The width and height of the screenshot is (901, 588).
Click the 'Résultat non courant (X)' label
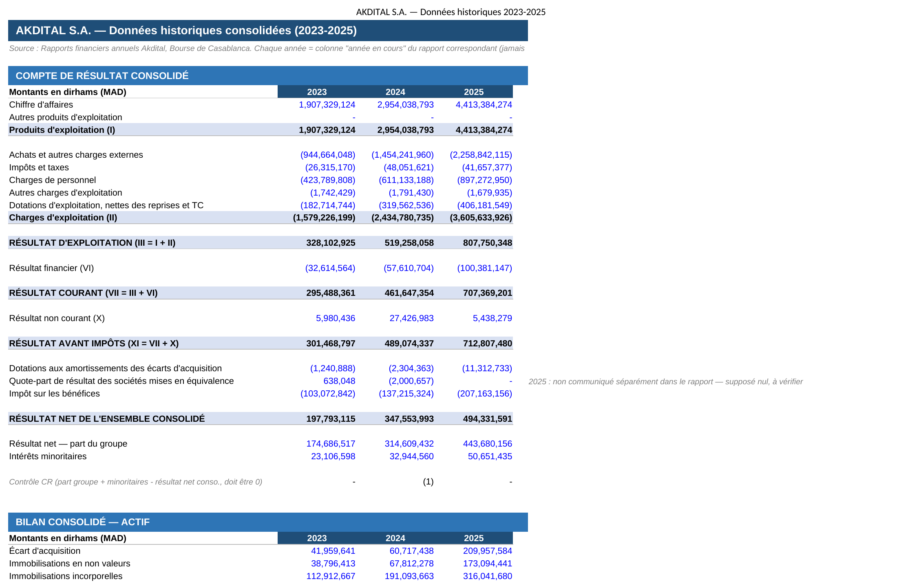tap(57, 318)
